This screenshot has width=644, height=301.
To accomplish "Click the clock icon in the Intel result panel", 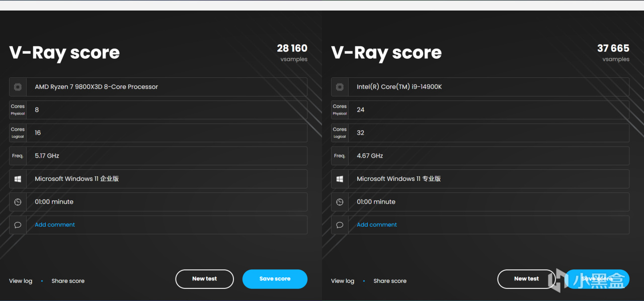I will click(340, 202).
